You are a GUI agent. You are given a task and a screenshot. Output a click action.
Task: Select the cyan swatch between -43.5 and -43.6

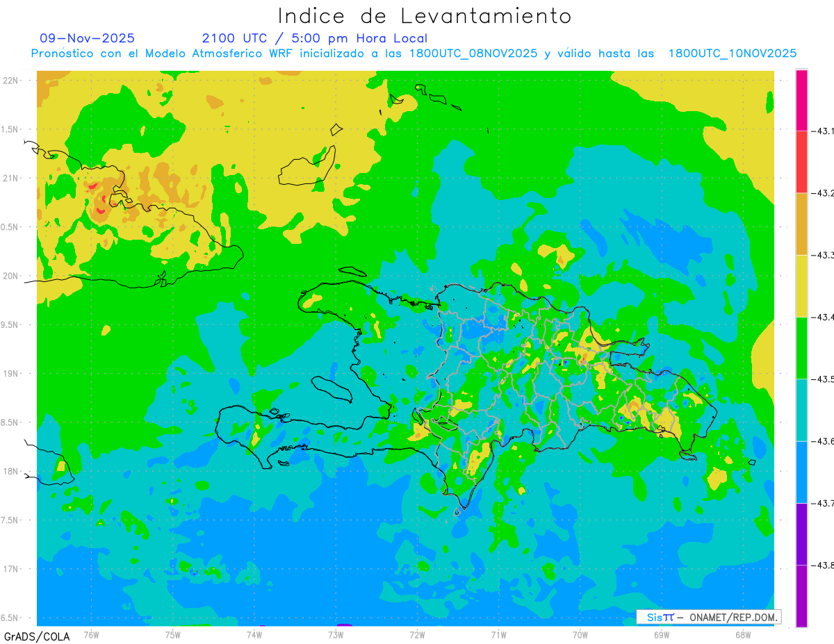801,410
